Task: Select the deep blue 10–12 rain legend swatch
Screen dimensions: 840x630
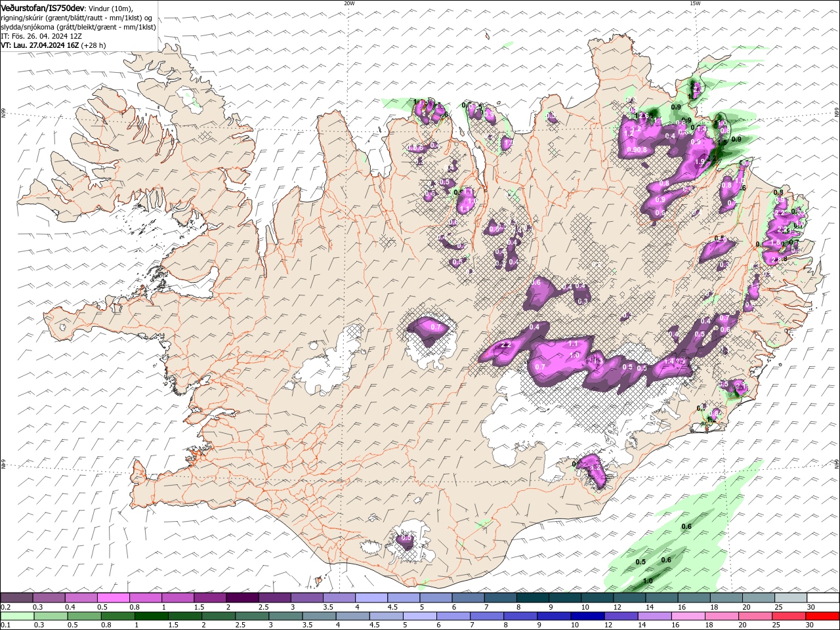Action: tap(587, 616)
